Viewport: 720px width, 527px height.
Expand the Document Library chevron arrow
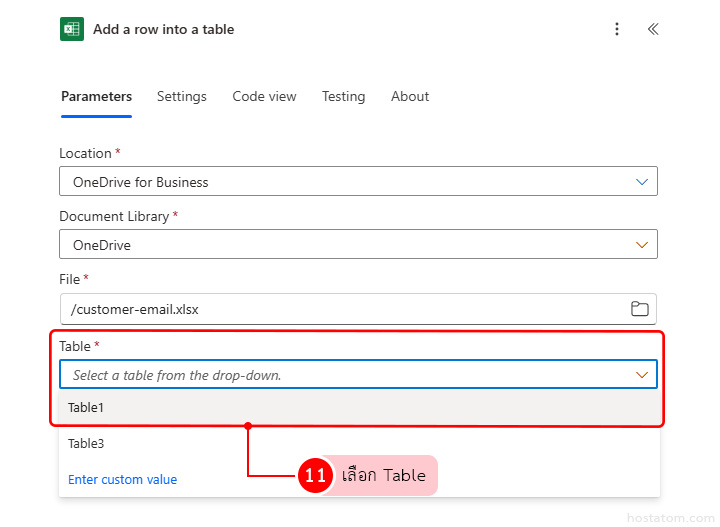(642, 245)
